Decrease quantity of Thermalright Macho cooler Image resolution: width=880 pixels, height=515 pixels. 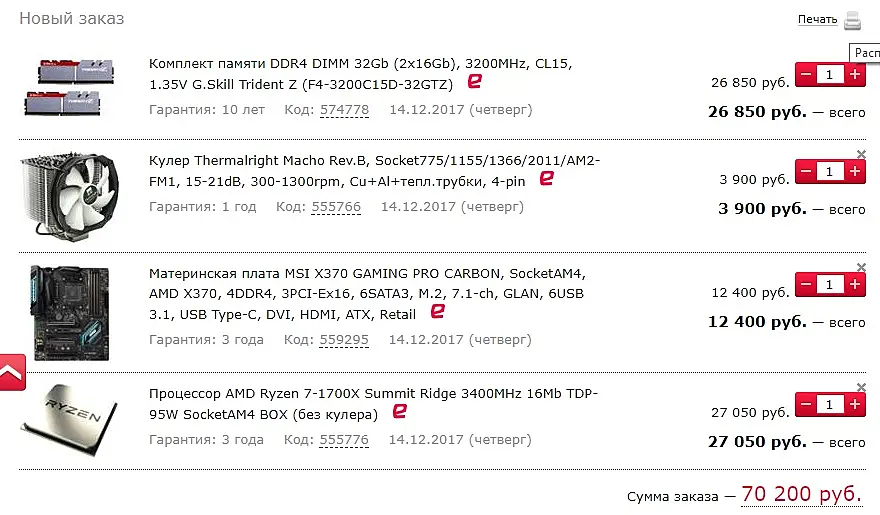[806, 171]
